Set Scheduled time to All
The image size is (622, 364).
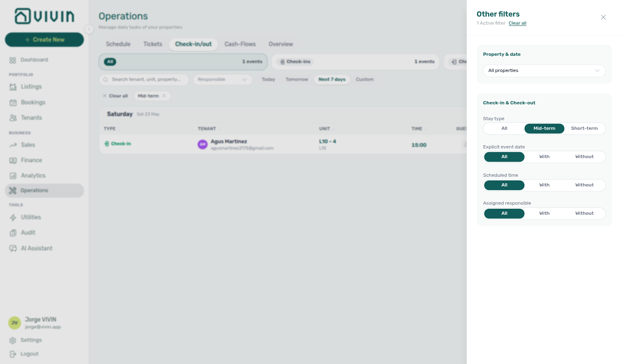(x=504, y=185)
